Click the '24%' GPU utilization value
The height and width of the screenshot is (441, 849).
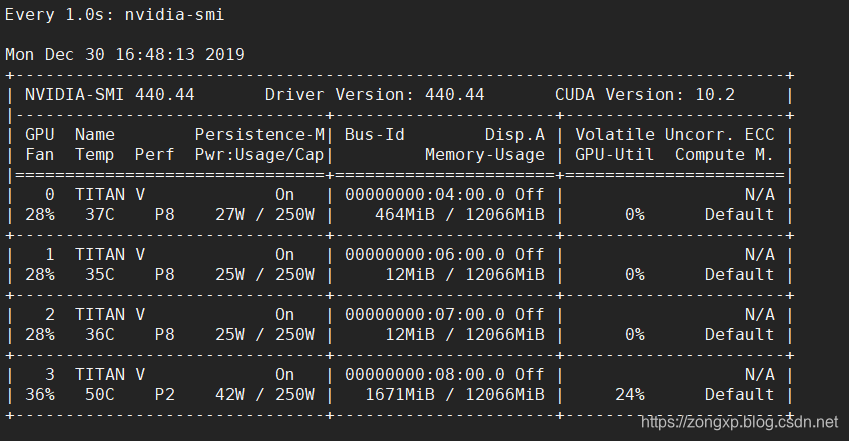coord(630,395)
